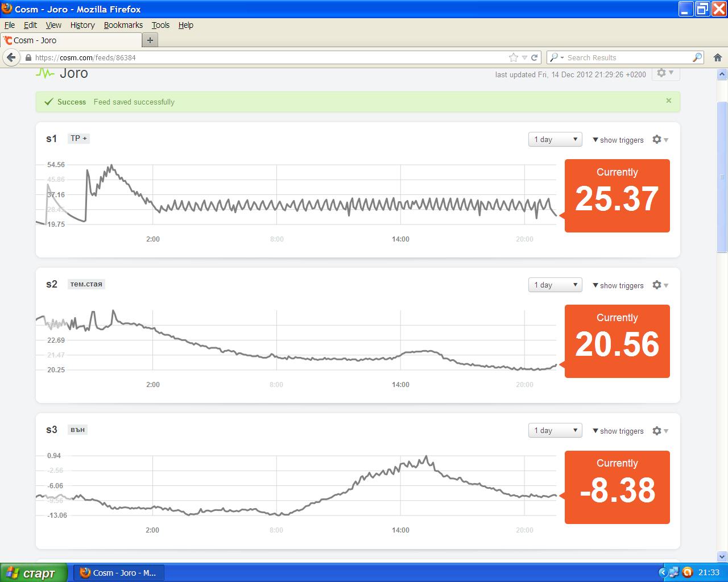
Task: Change the s3 time range 1 day dropdown
Action: point(555,430)
